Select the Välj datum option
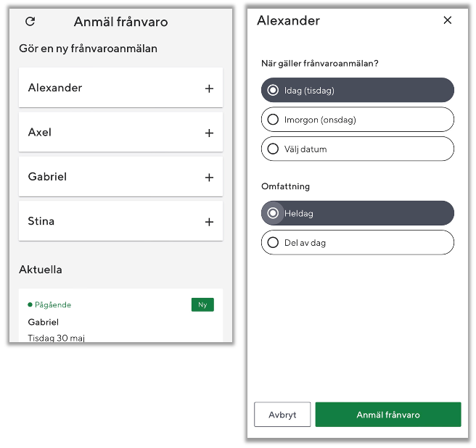 tap(273, 149)
